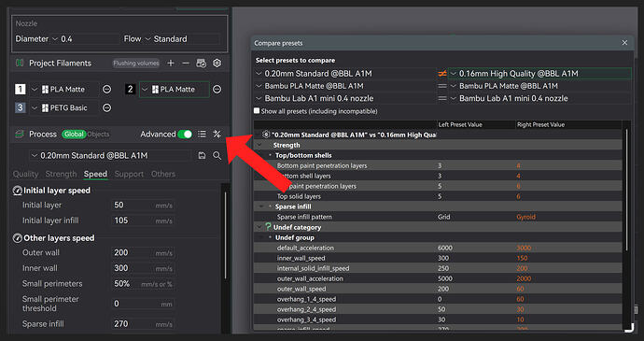The height and width of the screenshot is (341, 644).
Task: Close the Compare presets dialog
Action: click(x=624, y=43)
